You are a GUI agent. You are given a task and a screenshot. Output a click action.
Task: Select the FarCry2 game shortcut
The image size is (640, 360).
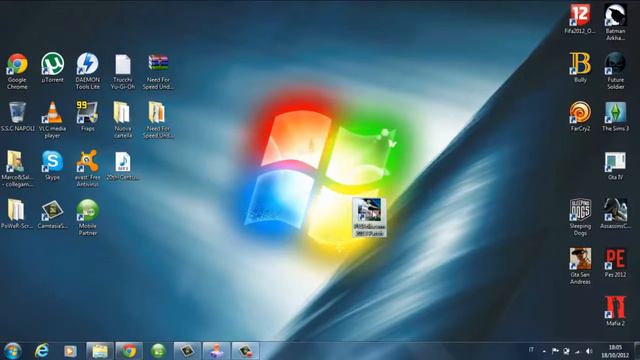(580, 116)
